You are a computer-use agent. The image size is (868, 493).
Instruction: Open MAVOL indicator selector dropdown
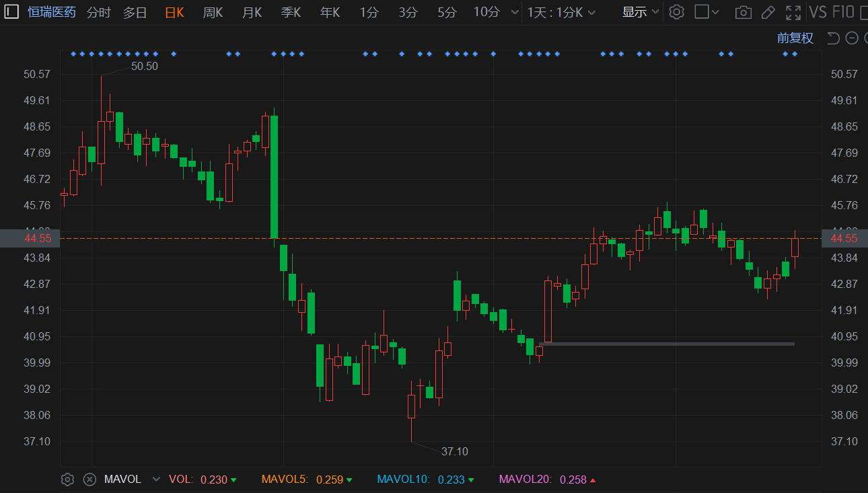(x=156, y=480)
